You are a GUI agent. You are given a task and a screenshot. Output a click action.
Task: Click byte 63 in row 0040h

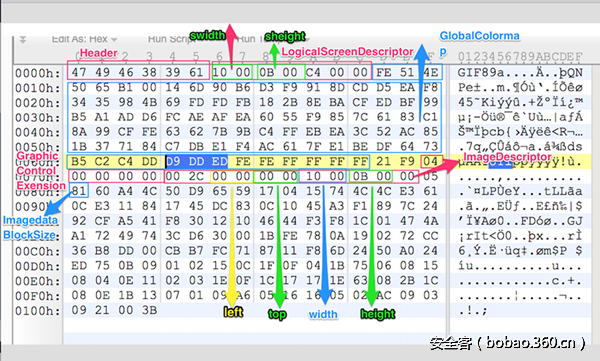tap(173, 132)
